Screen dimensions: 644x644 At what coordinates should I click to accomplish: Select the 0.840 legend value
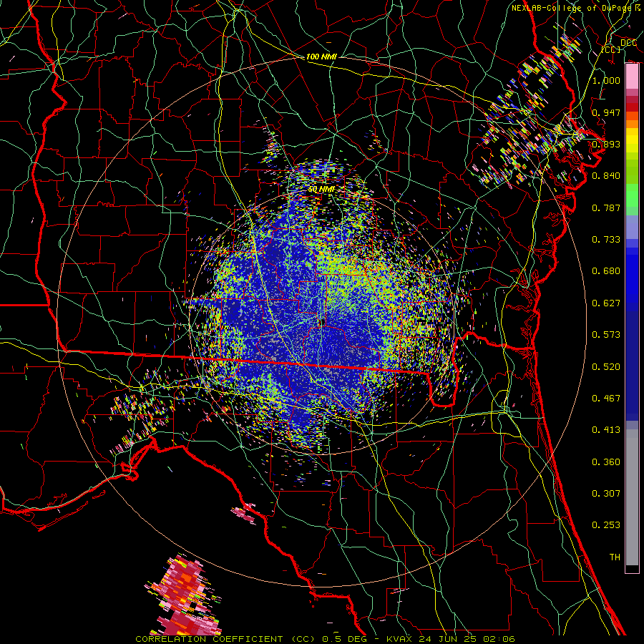(606, 176)
